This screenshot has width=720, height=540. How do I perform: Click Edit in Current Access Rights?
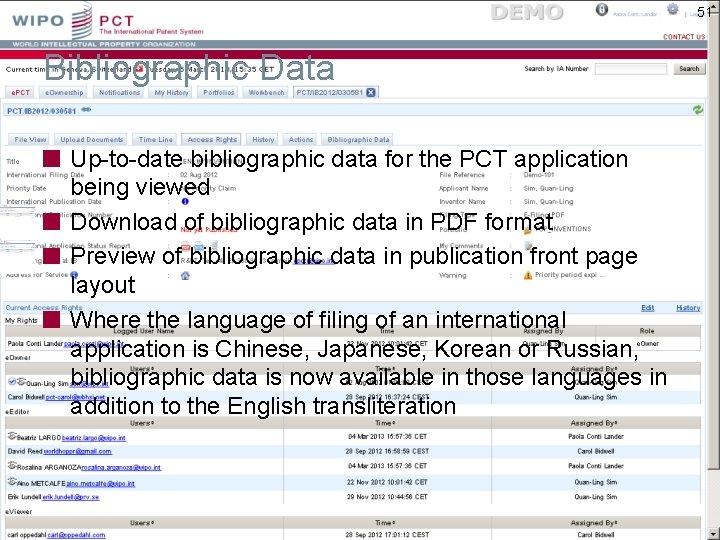pos(647,308)
